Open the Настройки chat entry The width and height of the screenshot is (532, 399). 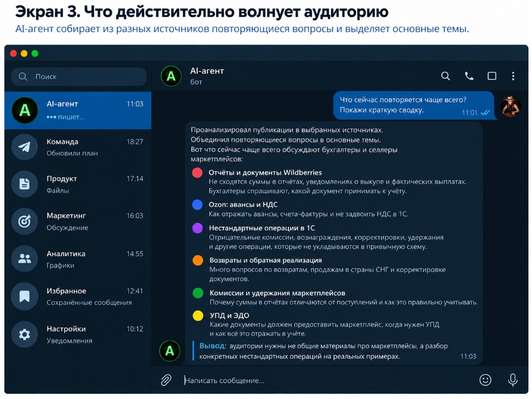tap(78, 335)
